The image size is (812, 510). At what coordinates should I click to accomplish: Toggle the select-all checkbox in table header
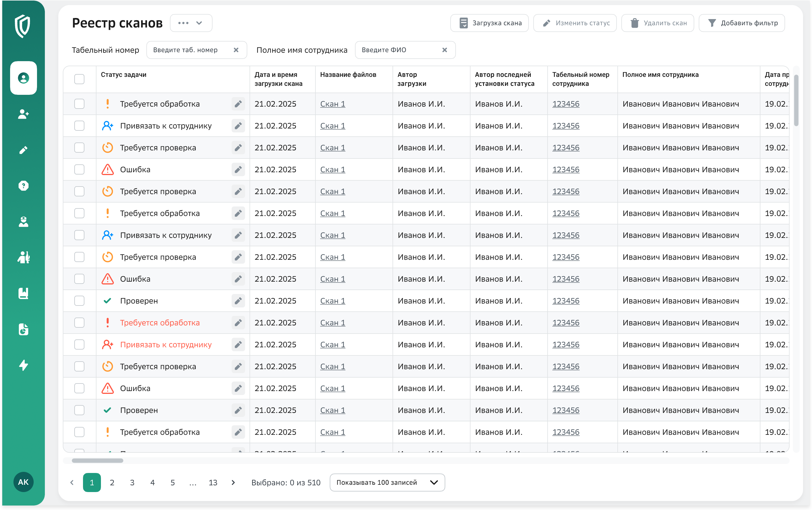[79, 79]
